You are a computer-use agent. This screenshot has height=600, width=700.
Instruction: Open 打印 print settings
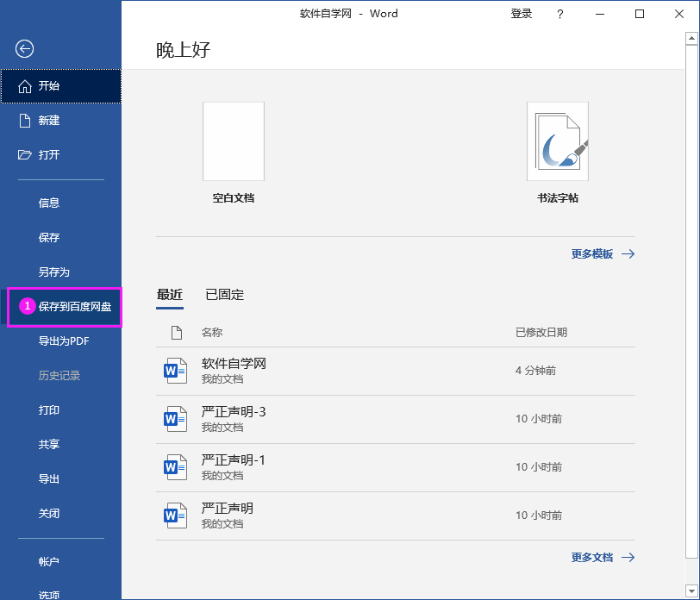[49, 409]
